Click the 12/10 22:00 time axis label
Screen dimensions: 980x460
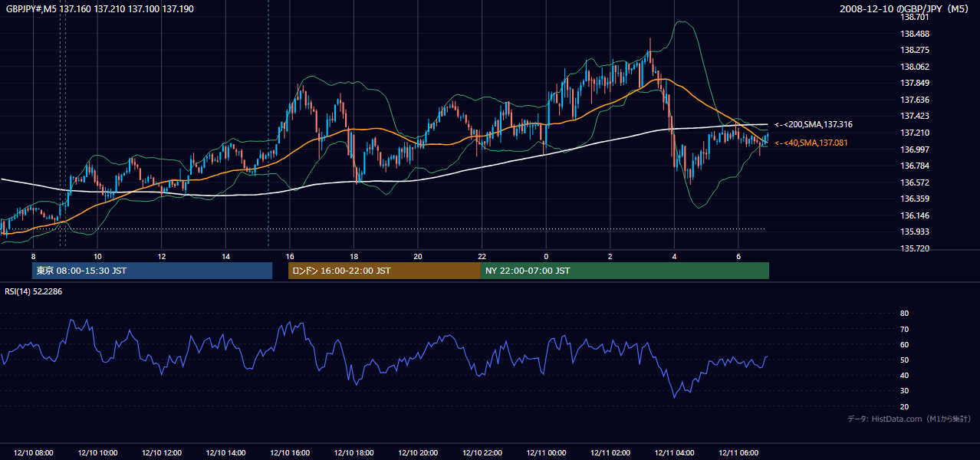click(x=482, y=453)
